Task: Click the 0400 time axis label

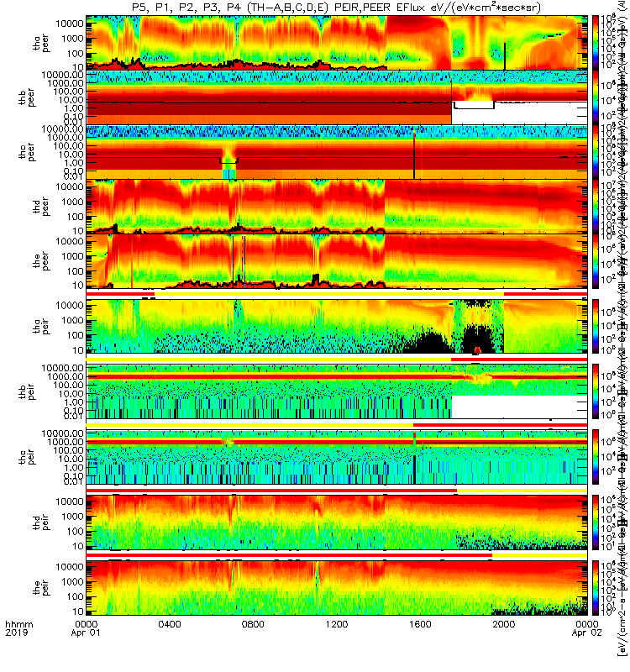Action: 170,624
